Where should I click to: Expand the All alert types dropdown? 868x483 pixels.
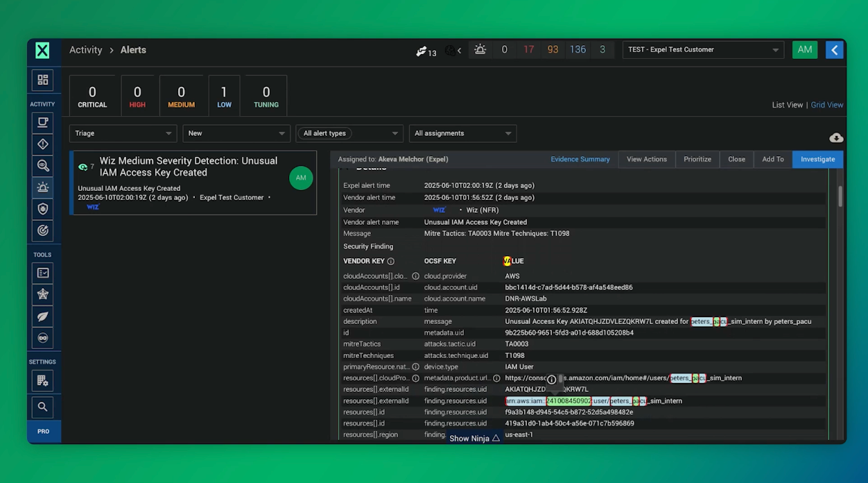point(349,133)
